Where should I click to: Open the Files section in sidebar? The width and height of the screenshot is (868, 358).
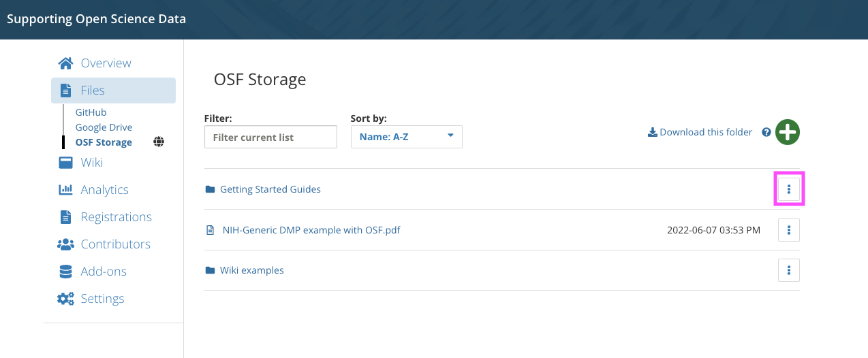pyautogui.click(x=113, y=91)
